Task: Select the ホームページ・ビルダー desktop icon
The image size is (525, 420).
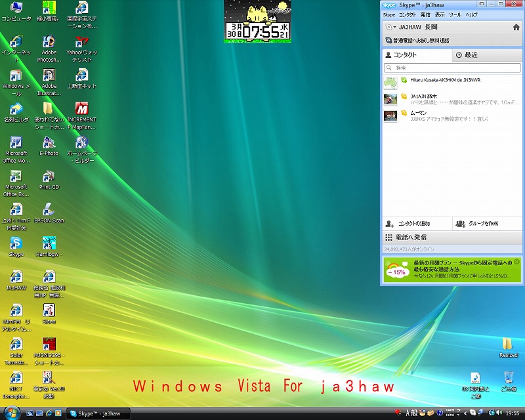Action: [81, 150]
